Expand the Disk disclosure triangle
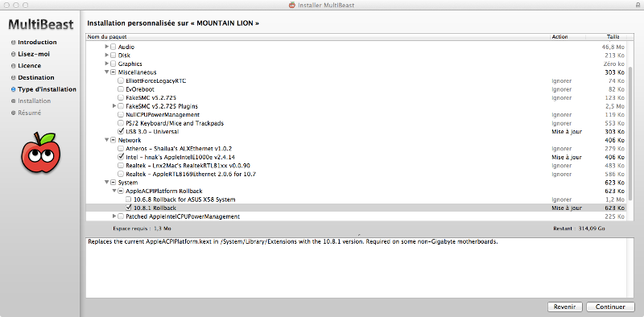 point(107,55)
